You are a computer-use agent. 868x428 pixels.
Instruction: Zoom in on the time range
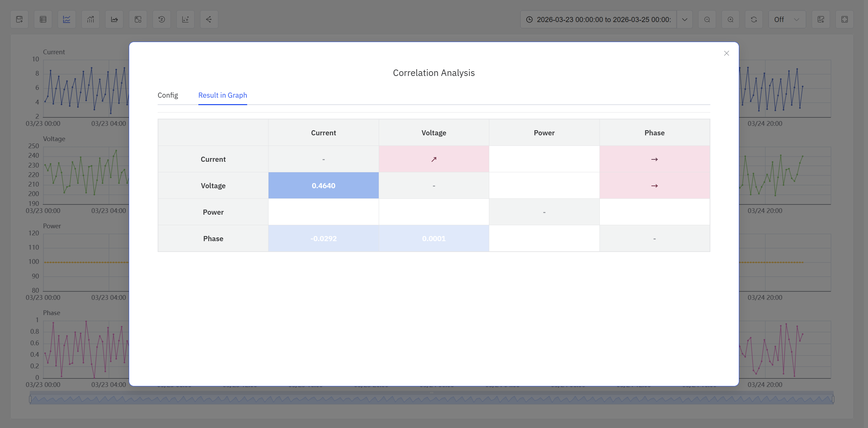pos(731,19)
